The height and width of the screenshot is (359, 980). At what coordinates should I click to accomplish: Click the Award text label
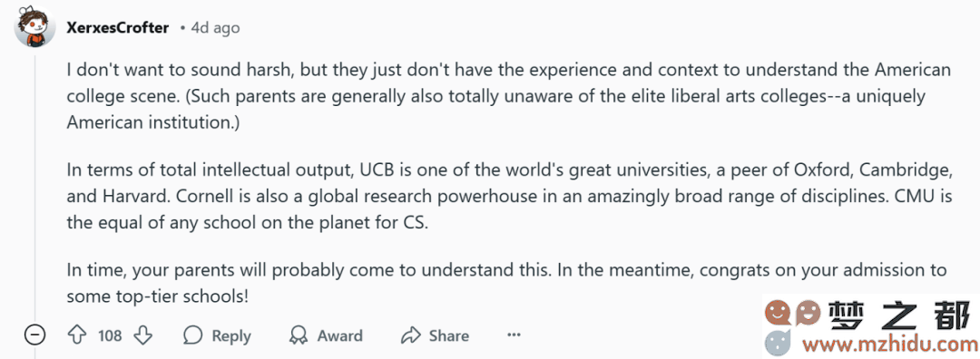click(340, 336)
